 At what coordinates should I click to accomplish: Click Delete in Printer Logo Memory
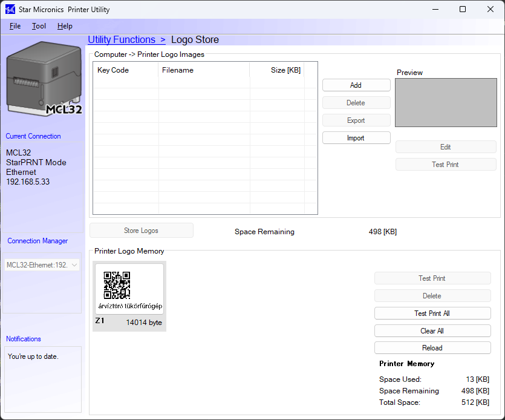pyautogui.click(x=432, y=296)
